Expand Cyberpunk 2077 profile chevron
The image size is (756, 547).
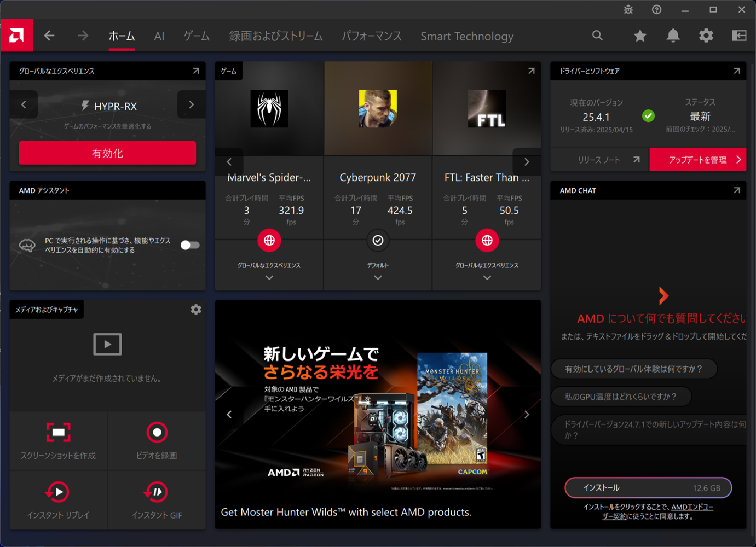click(378, 278)
